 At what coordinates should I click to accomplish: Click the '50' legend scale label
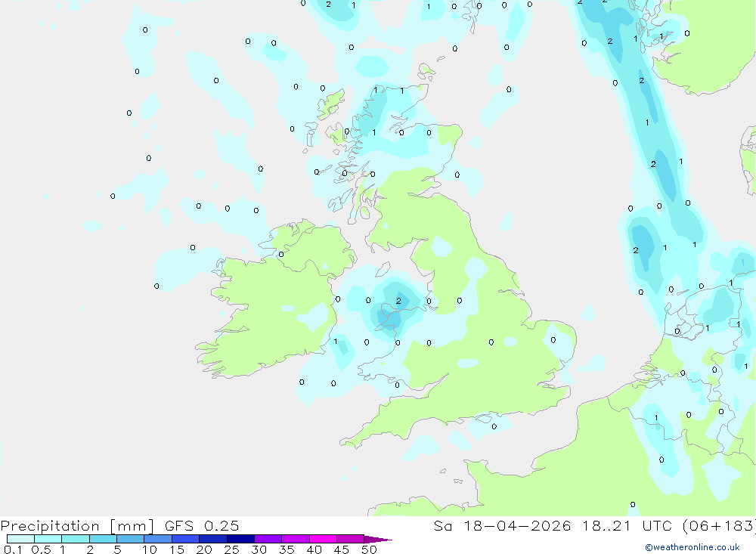point(369,549)
